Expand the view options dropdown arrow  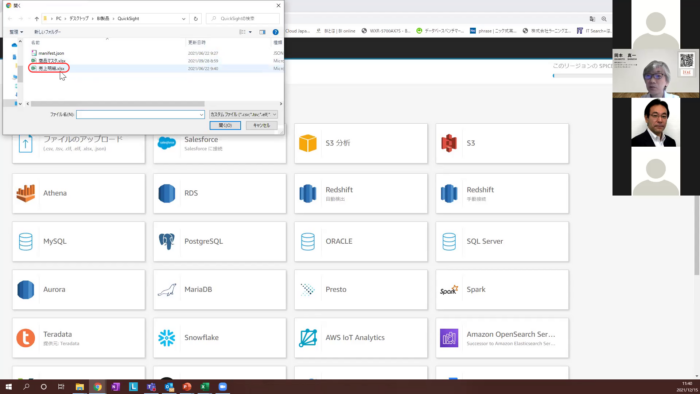(250, 32)
